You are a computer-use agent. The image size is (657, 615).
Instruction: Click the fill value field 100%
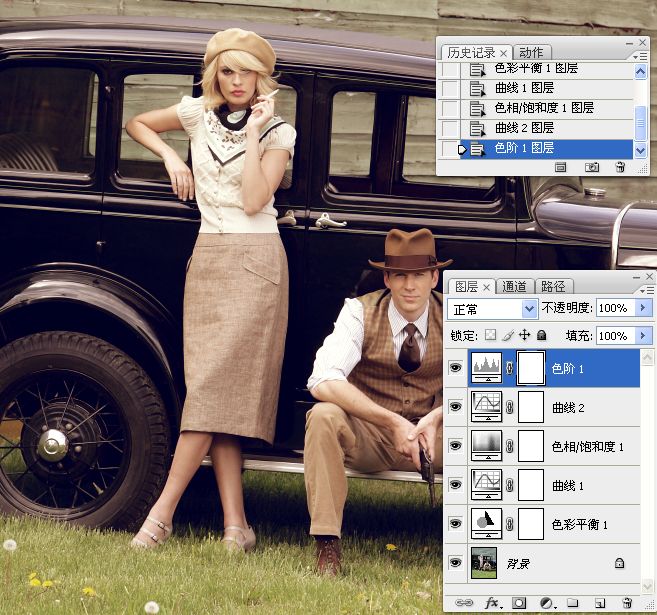[x=616, y=335]
